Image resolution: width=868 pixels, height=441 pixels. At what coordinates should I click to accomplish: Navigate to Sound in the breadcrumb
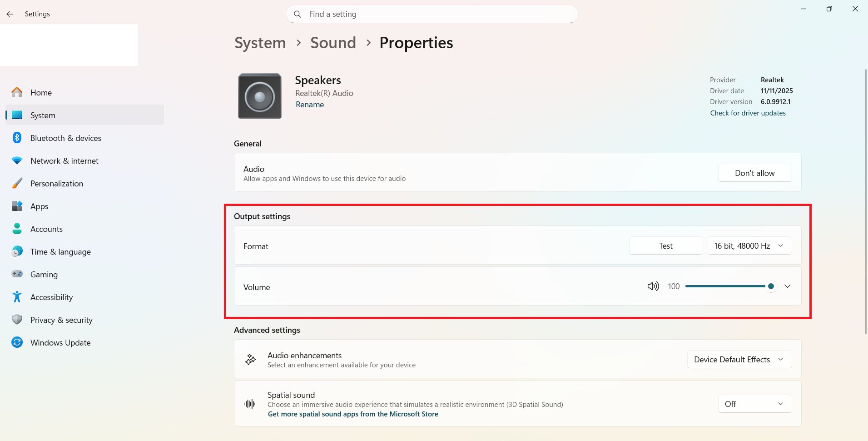click(x=332, y=42)
